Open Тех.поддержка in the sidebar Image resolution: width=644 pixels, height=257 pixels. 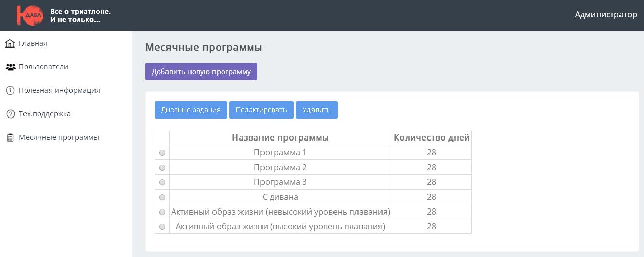[x=45, y=114]
